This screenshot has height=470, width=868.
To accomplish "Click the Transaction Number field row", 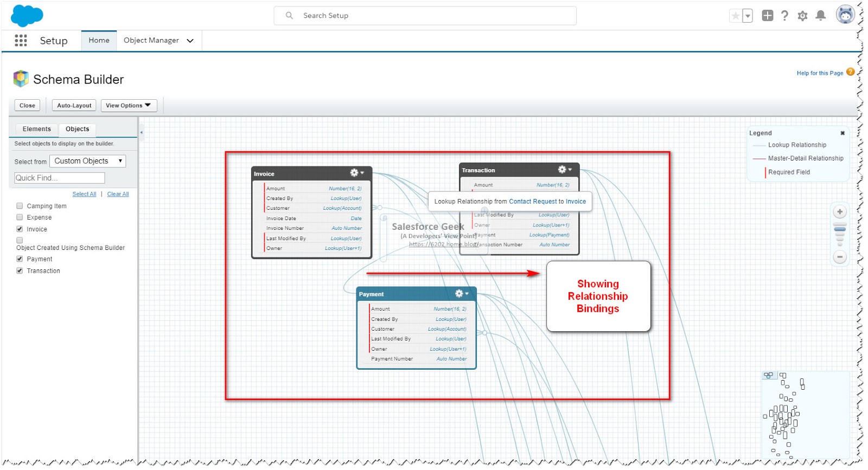I will [x=521, y=244].
